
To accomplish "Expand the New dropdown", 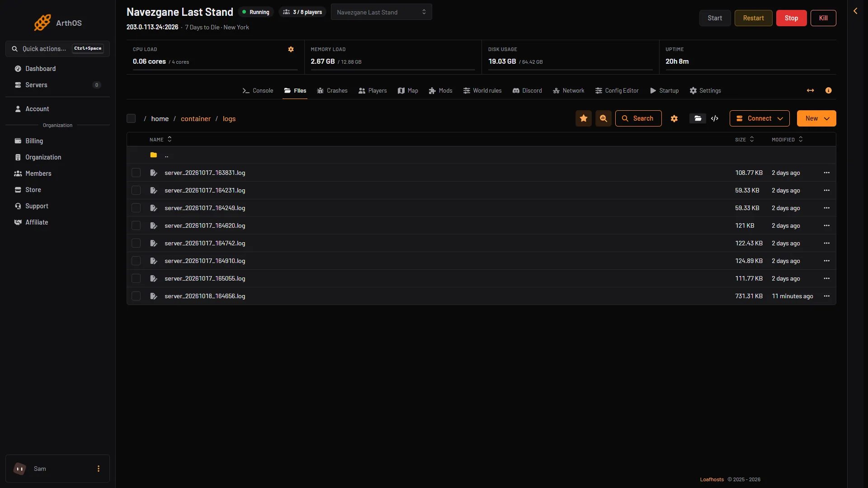I will pyautogui.click(x=816, y=118).
